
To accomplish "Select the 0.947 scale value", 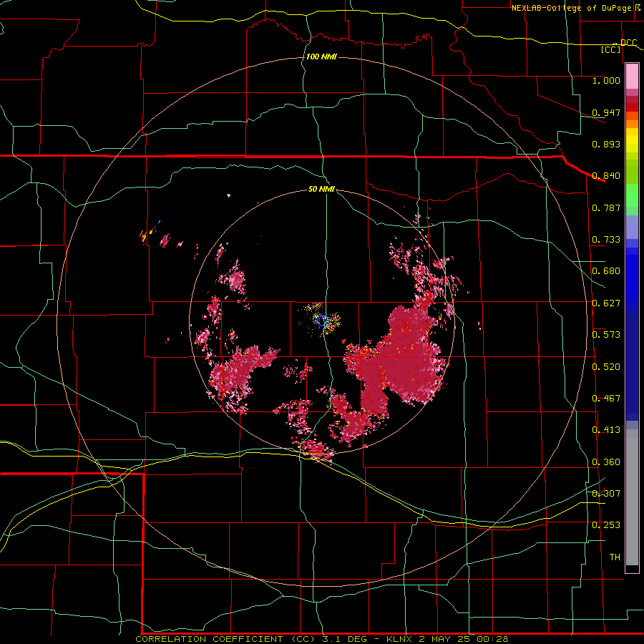I will click(606, 112).
